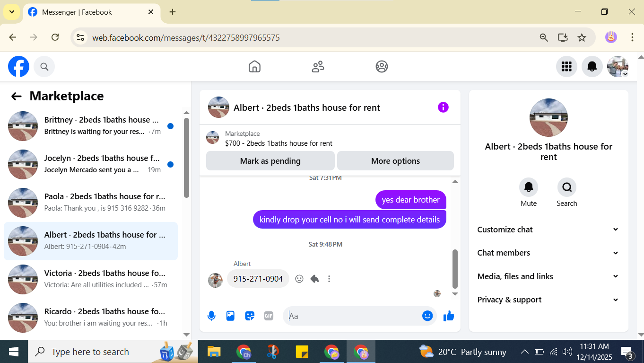
Task: Open File Explorer from the taskbar
Action: [x=214, y=352]
